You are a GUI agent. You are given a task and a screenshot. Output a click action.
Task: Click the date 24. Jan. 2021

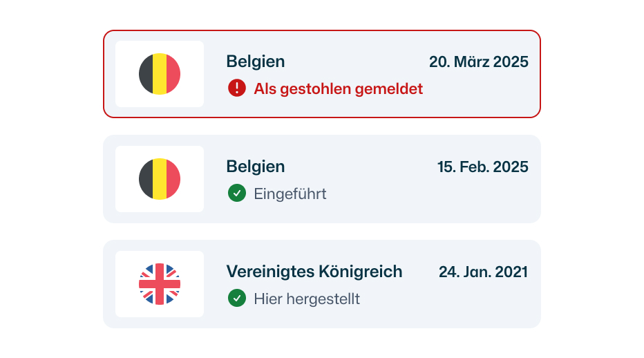pos(483,272)
